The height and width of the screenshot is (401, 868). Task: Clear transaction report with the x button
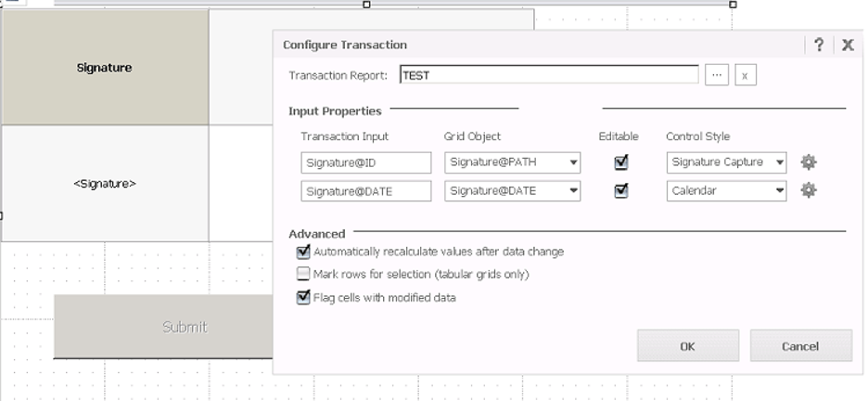point(745,75)
